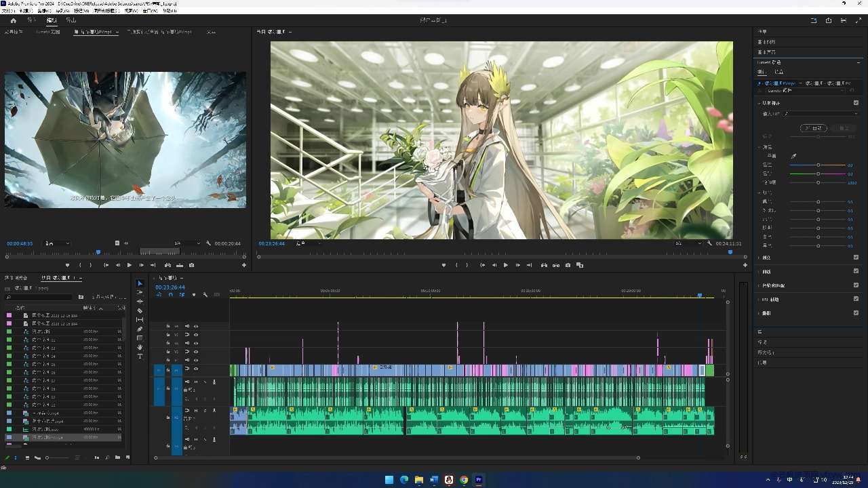
Task: Click the search field in the Project panel
Action: pyautogui.click(x=41, y=297)
